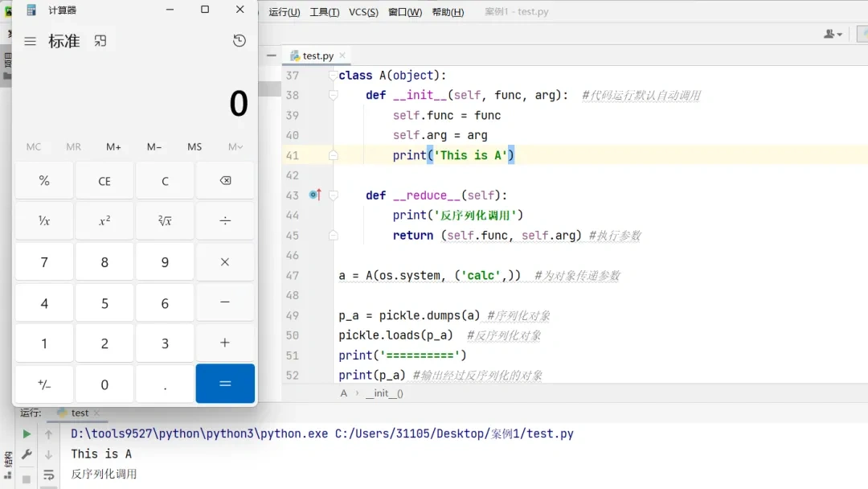Click digit 5 on calculator
Image resolution: width=868 pixels, height=489 pixels.
[104, 303]
